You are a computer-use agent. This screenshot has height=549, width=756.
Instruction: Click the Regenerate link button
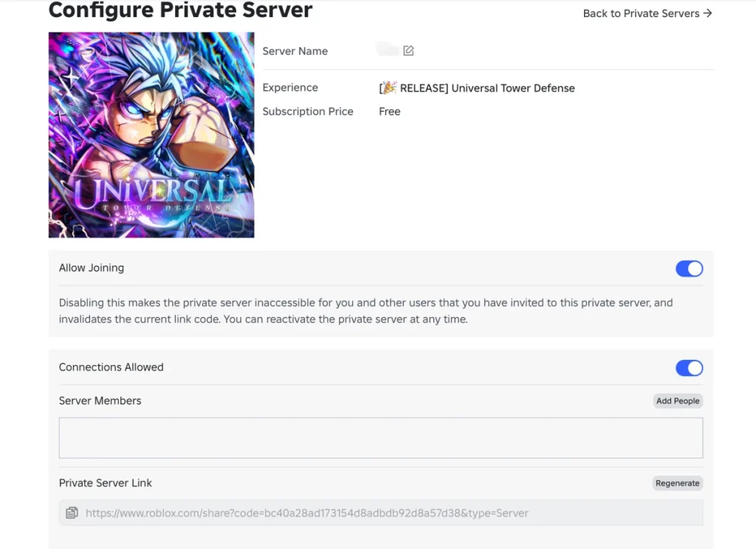point(678,483)
